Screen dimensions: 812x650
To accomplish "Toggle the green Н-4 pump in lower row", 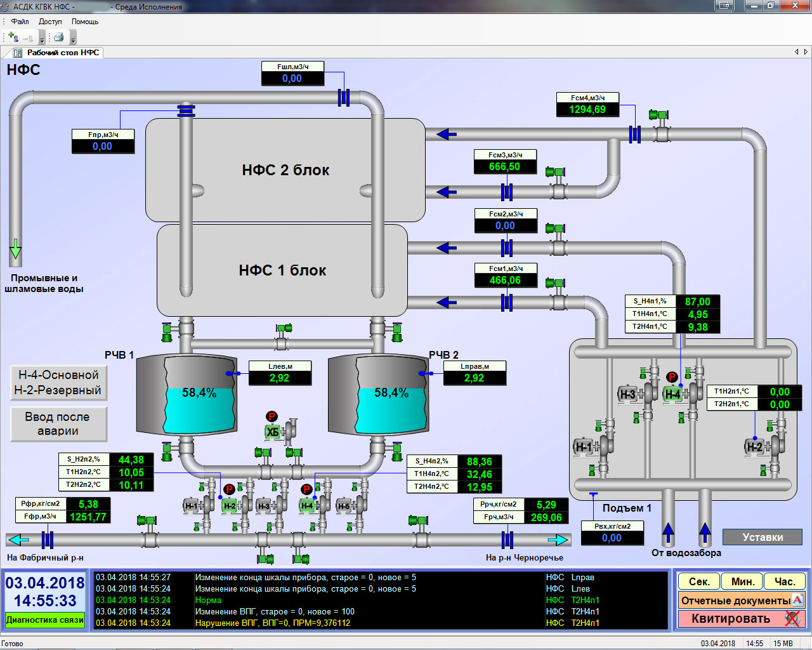I will (307, 506).
